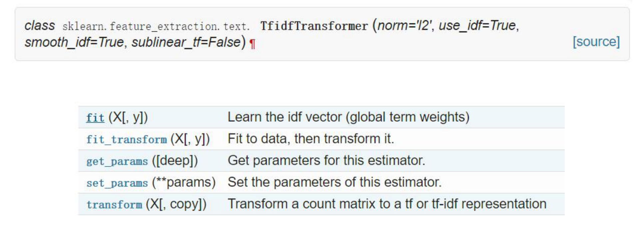Open the set_params method link

pyautogui.click(x=117, y=183)
